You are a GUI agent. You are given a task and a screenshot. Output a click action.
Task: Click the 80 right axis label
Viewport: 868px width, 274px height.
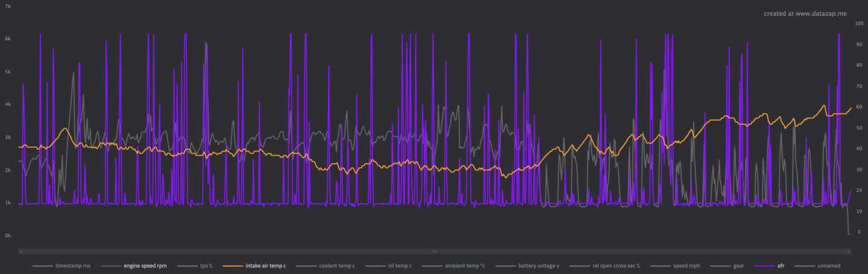(x=859, y=65)
